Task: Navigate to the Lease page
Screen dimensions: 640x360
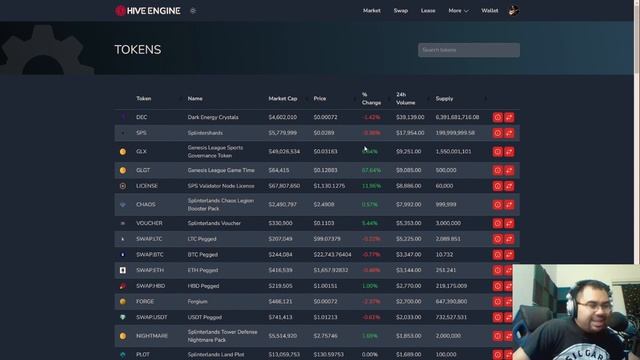Action: click(428, 11)
